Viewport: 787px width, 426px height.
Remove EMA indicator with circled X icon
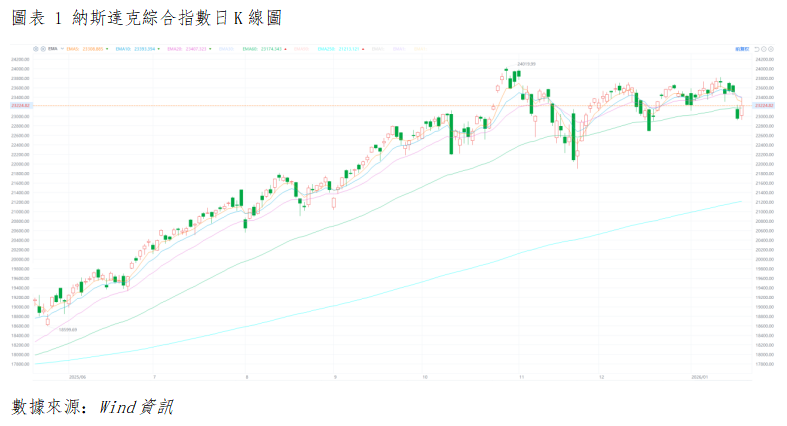pos(42,48)
